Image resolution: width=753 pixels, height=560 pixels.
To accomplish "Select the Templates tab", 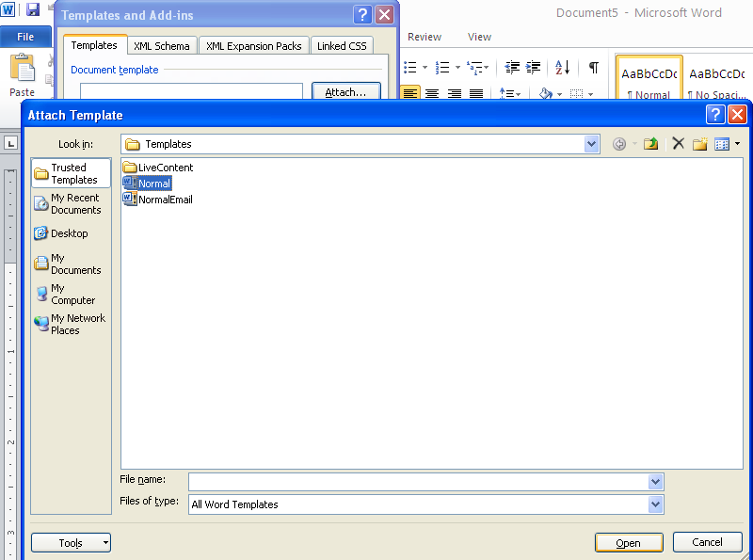I will tap(95, 45).
